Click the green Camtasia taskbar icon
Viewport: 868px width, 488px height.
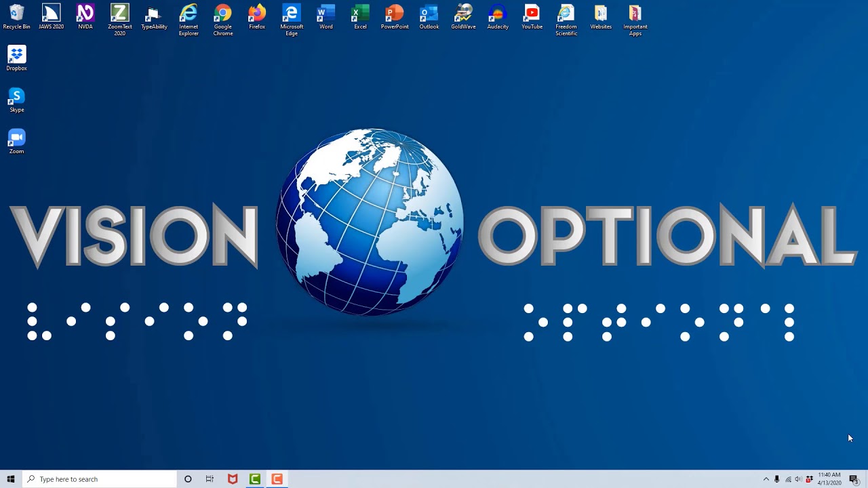(x=255, y=479)
